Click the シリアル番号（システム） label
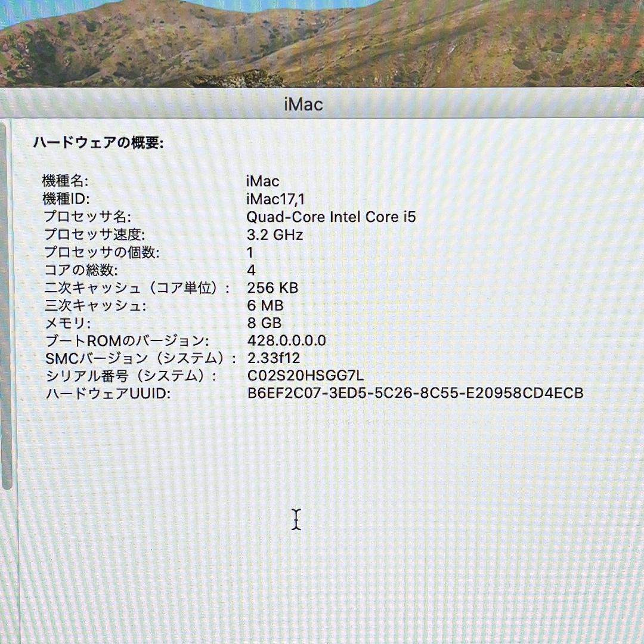The height and width of the screenshot is (644, 644). tap(131, 376)
